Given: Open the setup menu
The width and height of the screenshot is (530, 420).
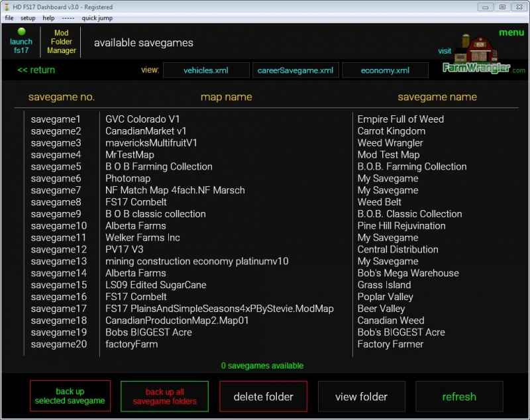Looking at the screenshot, I should click(28, 18).
